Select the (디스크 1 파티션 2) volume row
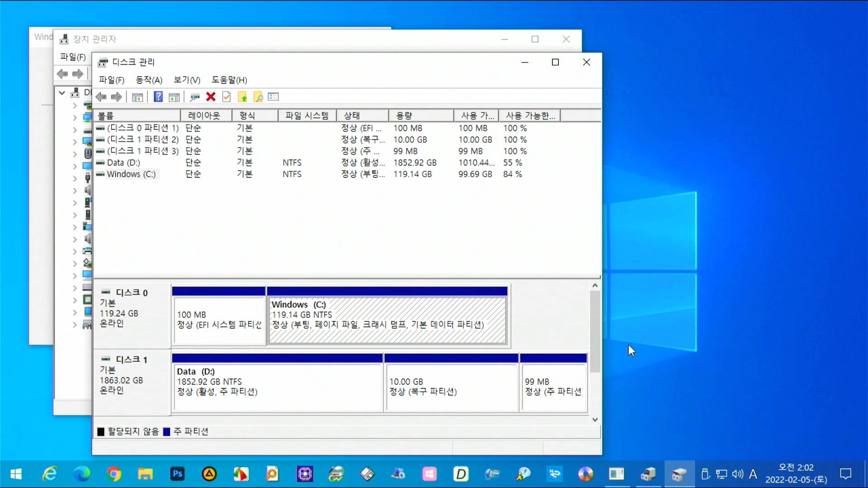868x488 pixels. pos(346,140)
